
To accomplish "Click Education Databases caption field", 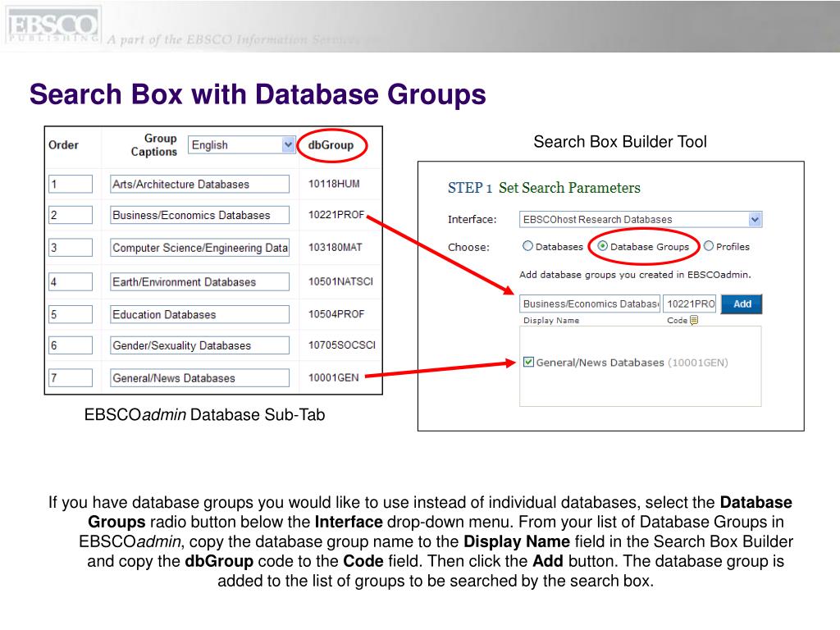I will click(x=199, y=314).
